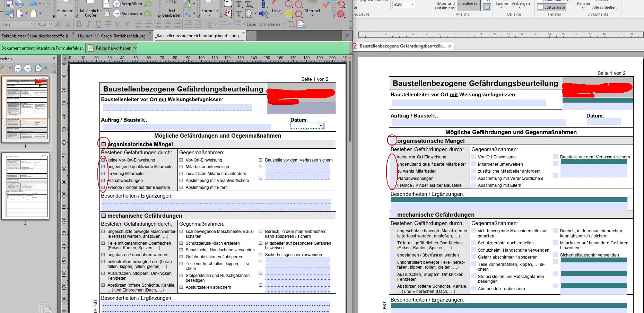Open the Fenster menu in right ribbon
This screenshot has height=313, width=644.
[584, 5]
